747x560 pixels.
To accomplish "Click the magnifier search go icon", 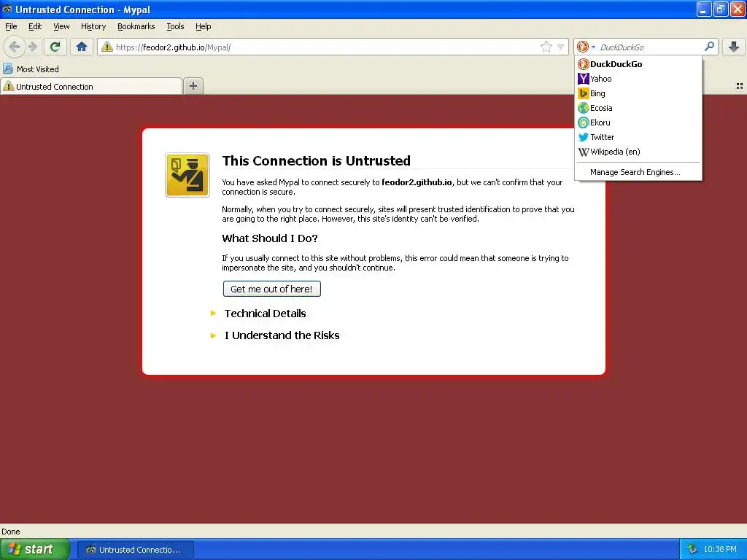I will click(709, 46).
